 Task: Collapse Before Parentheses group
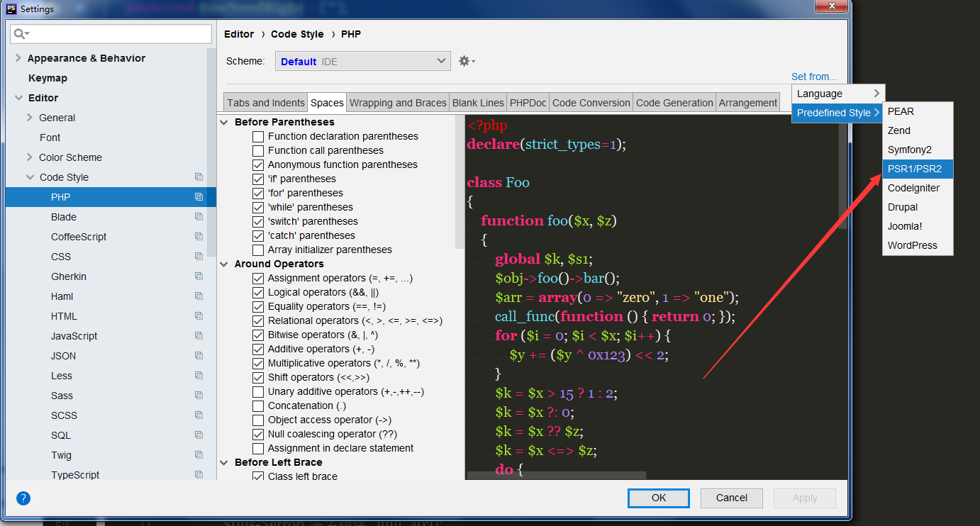[x=225, y=122]
